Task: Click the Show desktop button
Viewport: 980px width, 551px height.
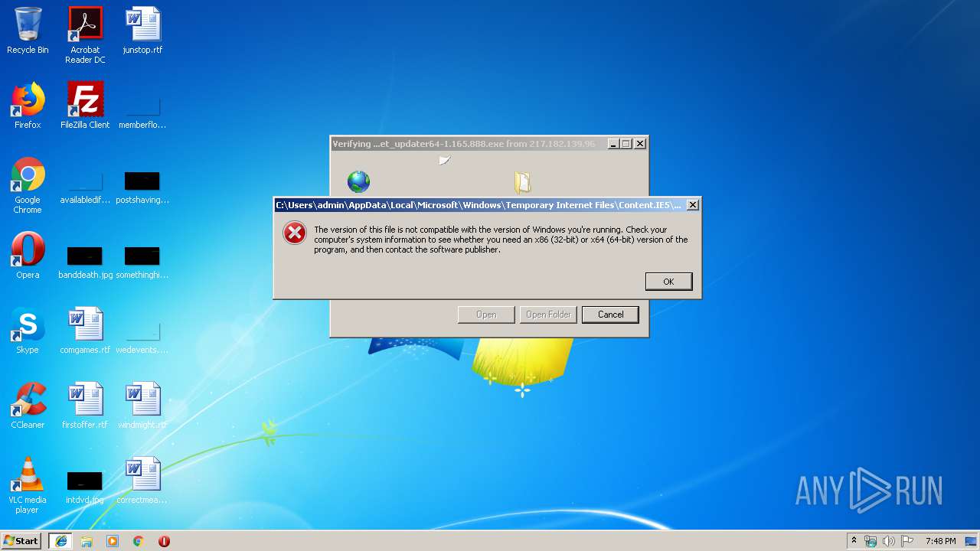Action: tap(972, 541)
